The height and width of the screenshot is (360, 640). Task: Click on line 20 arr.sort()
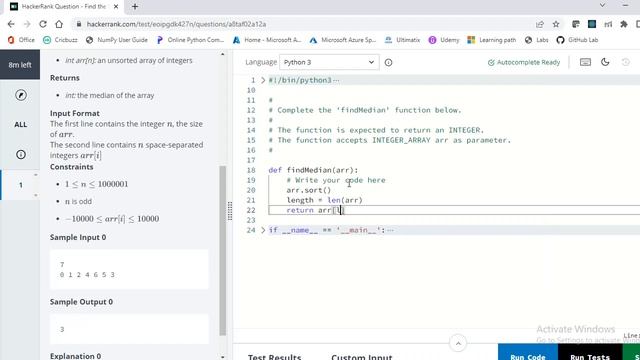[x=309, y=190]
